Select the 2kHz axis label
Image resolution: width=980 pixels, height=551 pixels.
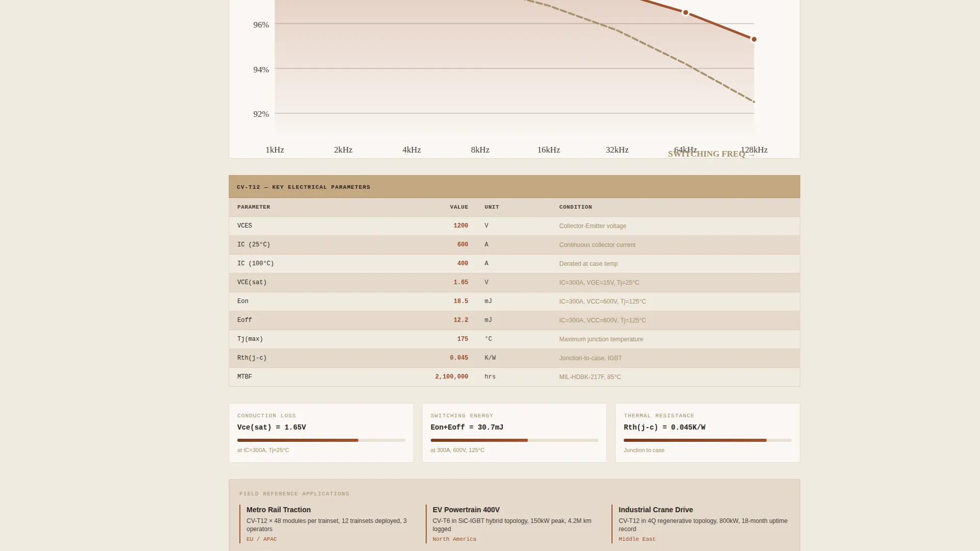pos(343,150)
